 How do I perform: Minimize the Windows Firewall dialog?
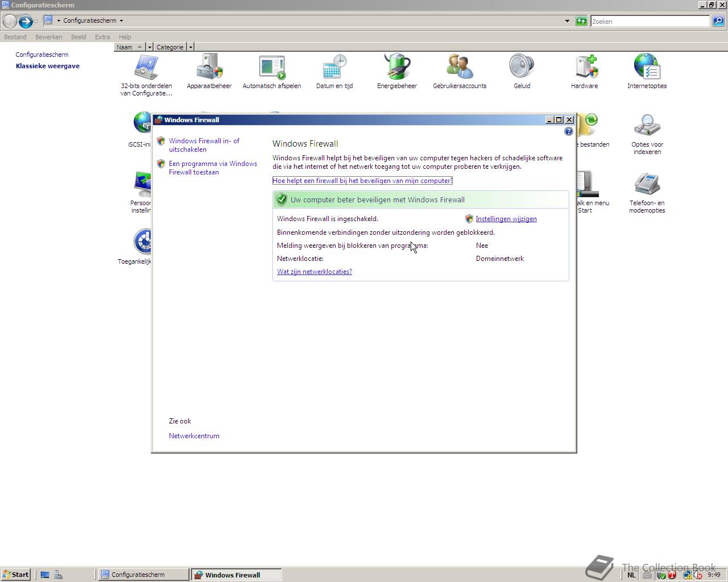549,120
